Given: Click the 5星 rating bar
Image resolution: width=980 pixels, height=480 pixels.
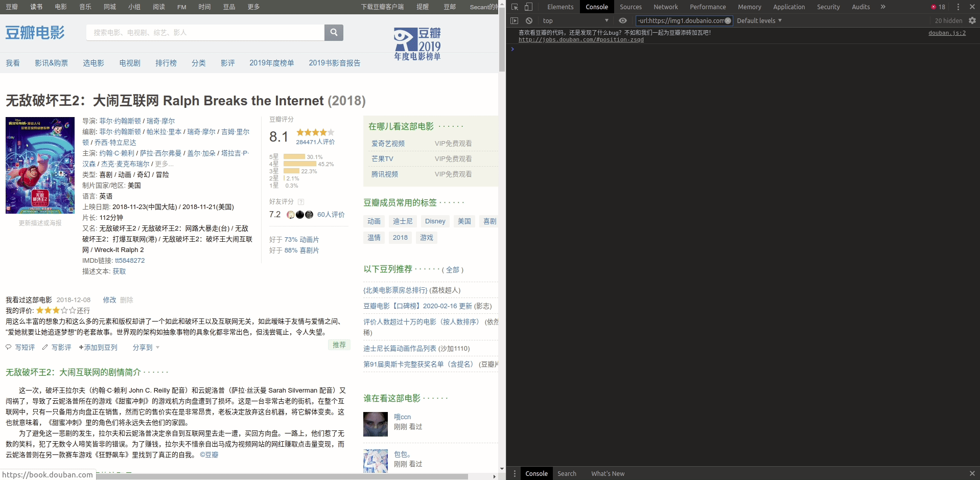Looking at the screenshot, I should [x=294, y=156].
